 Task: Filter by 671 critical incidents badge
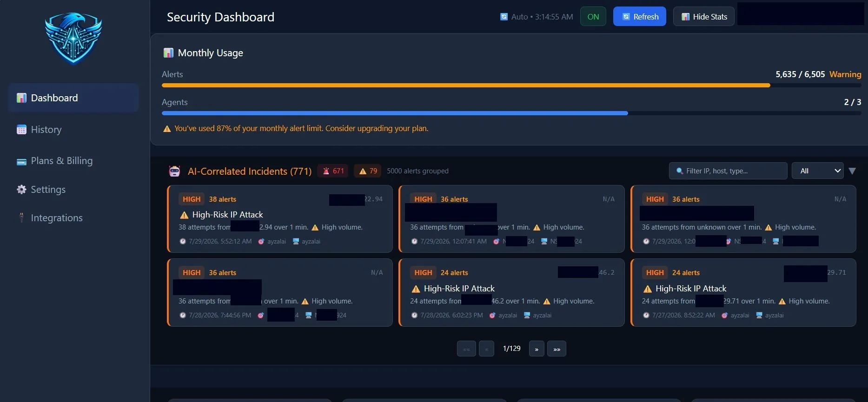pos(333,171)
